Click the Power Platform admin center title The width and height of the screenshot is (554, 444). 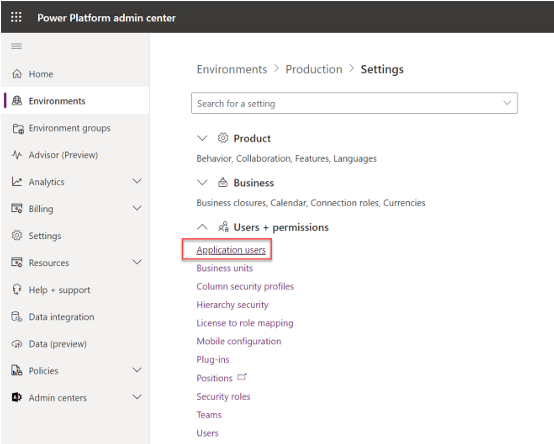[106, 18]
